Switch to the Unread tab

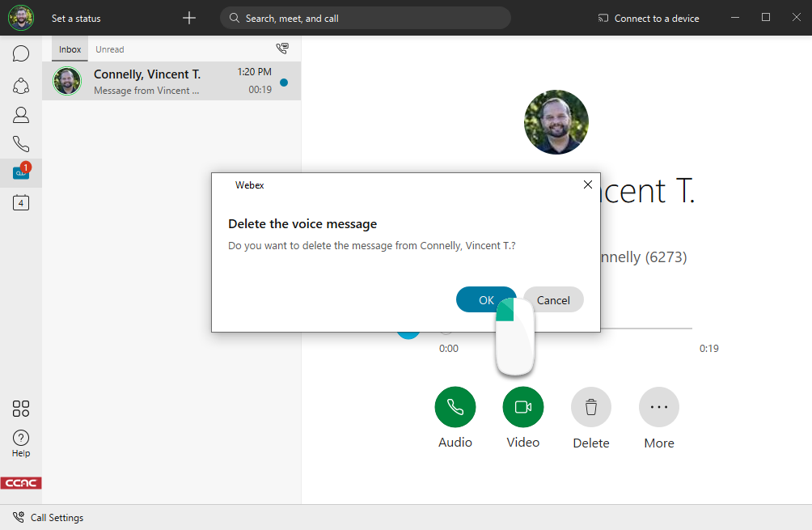click(x=109, y=49)
